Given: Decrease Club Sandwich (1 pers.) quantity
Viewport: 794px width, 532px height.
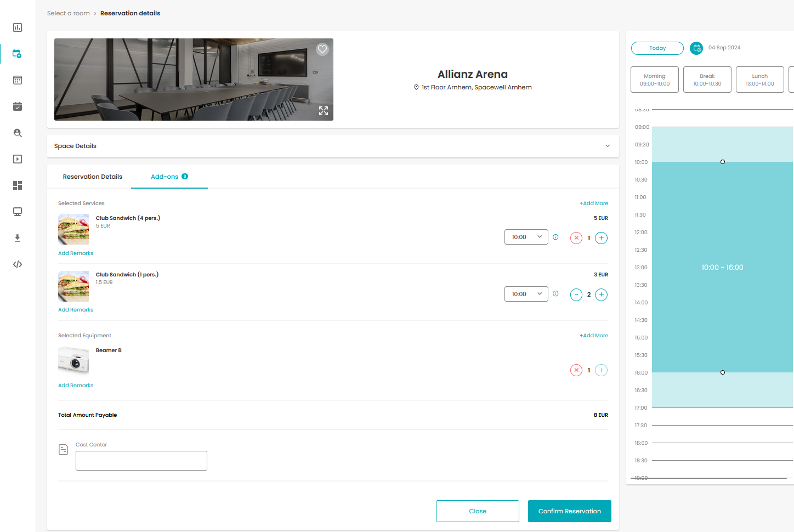Looking at the screenshot, I should point(576,295).
